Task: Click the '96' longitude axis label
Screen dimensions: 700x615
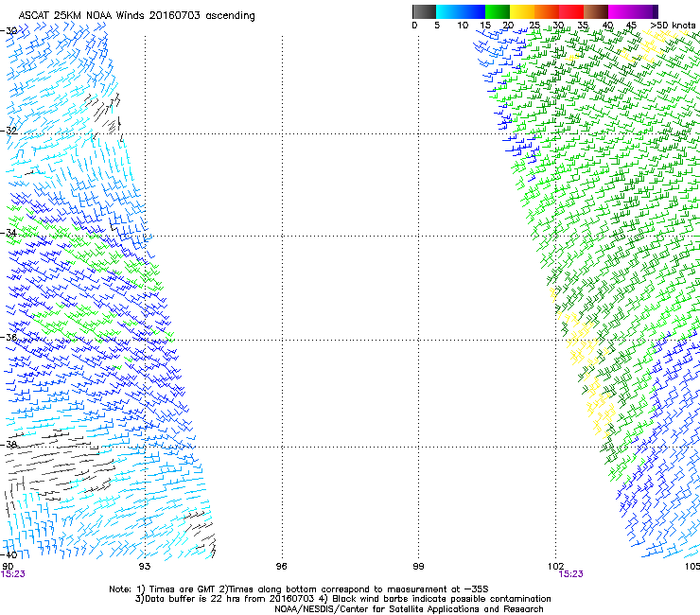Action: 281,567
